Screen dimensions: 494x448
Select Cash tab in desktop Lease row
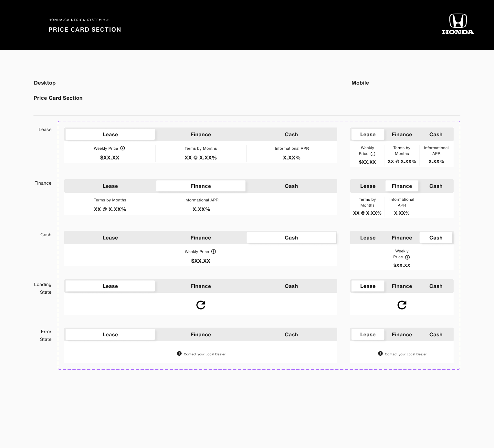coord(291,134)
